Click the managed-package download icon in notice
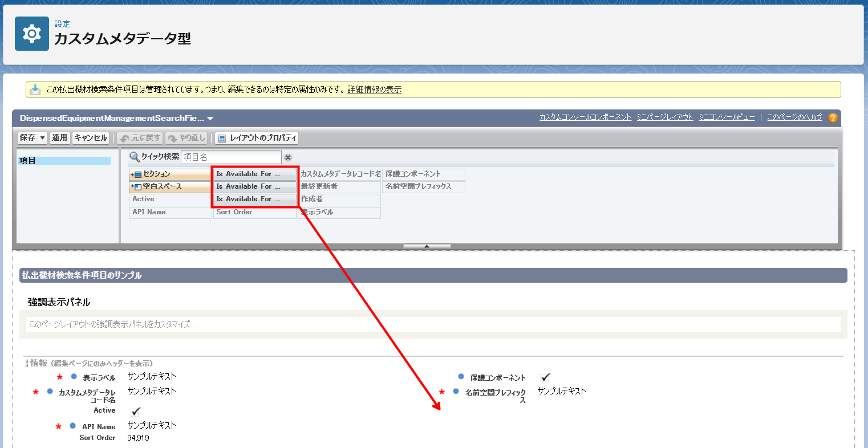Viewport: 868px width, 448px height. tap(35, 89)
